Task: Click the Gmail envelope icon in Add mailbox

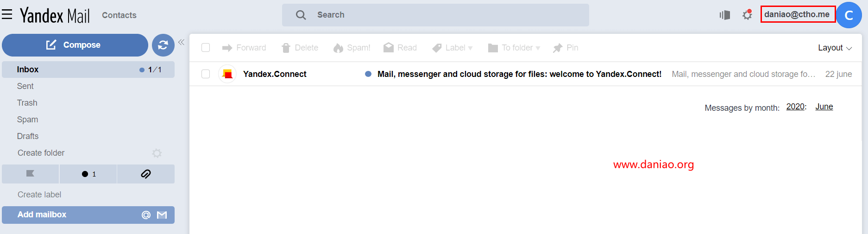Action: (x=162, y=215)
